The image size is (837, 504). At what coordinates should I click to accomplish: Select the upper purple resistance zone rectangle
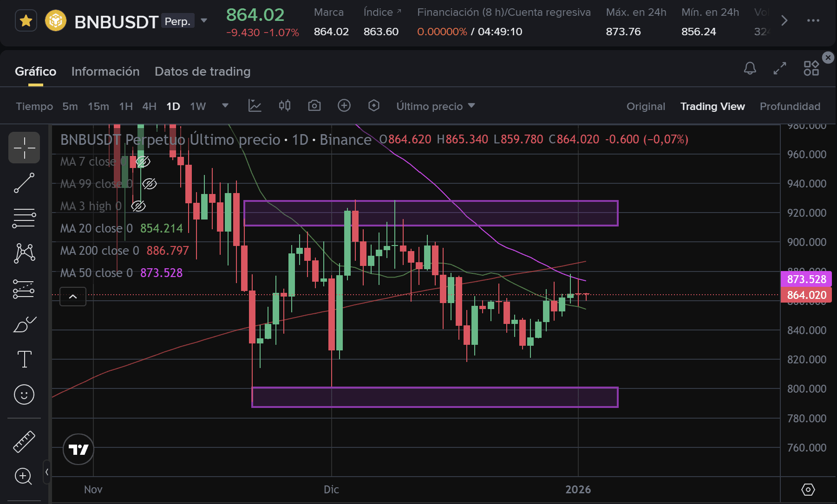pyautogui.click(x=431, y=213)
